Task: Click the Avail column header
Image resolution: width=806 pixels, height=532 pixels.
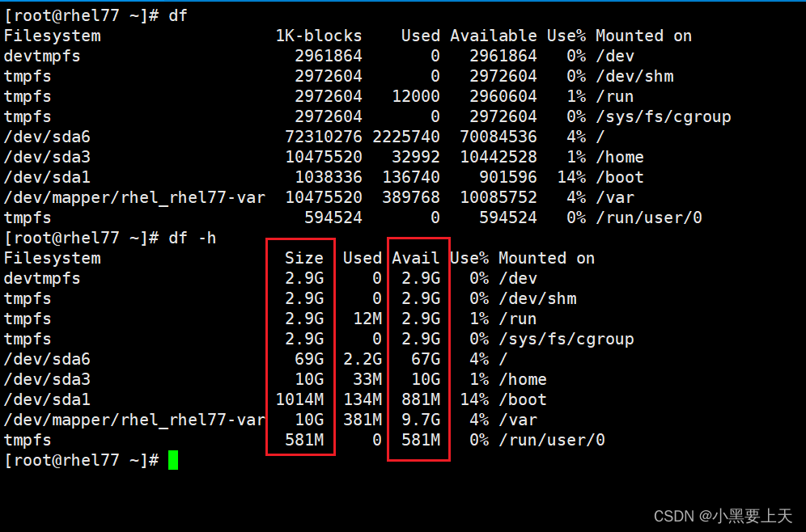Action: [x=415, y=258]
